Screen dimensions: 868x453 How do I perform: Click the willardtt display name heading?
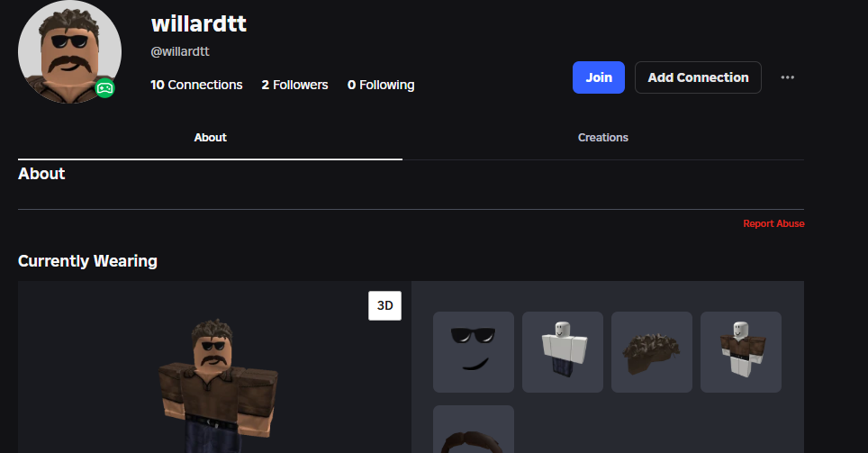[x=199, y=23]
